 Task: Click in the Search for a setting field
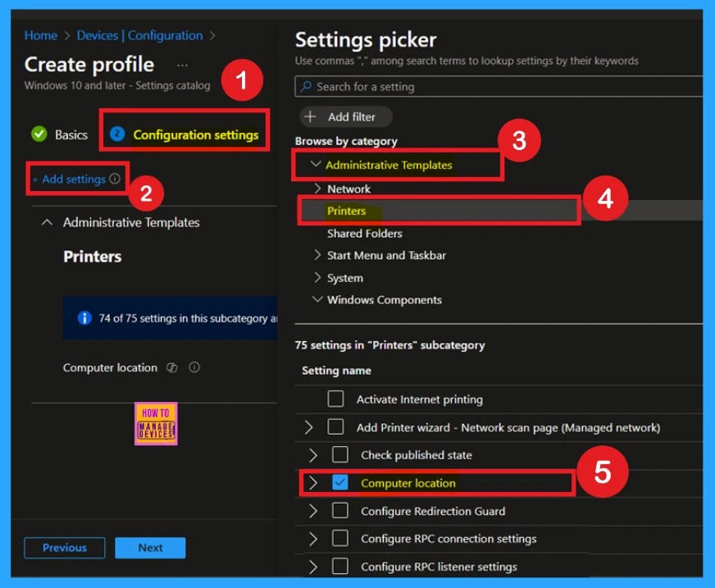499,86
